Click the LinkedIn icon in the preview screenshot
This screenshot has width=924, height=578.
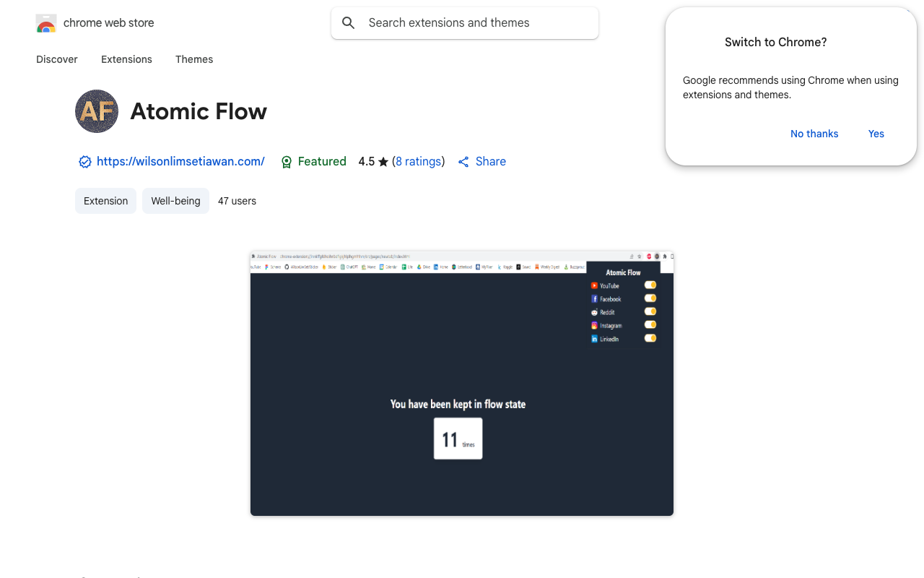tap(594, 339)
